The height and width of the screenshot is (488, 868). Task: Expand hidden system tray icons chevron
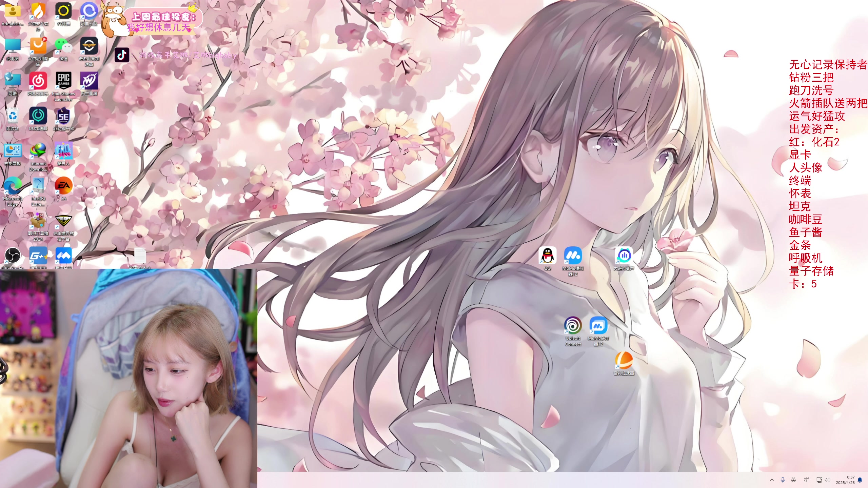(772, 480)
